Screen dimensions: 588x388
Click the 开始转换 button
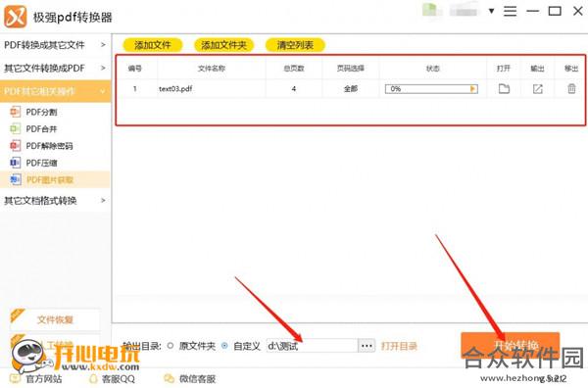[511, 345]
